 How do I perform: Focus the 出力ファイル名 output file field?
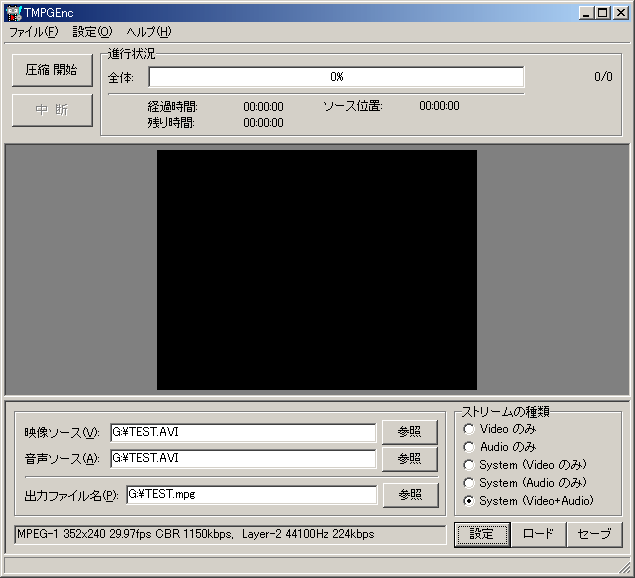point(251,494)
